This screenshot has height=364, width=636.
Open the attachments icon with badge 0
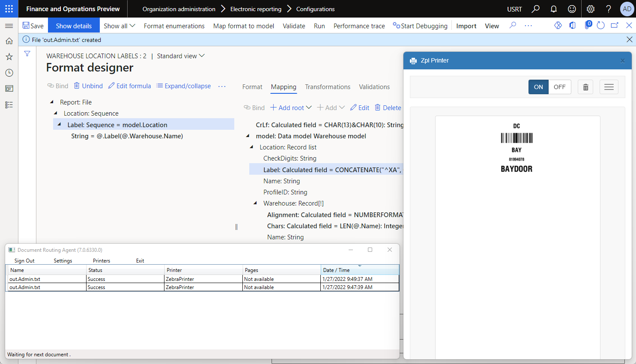588,25
